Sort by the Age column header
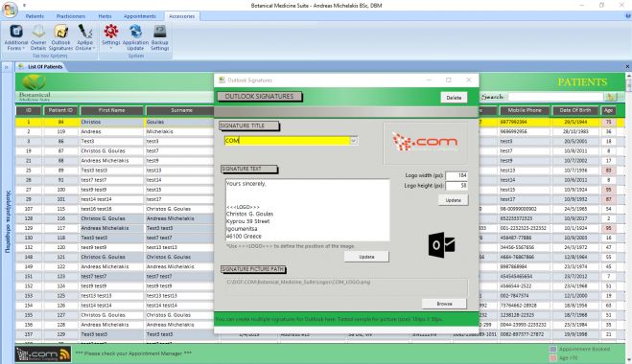 pyautogui.click(x=608, y=110)
